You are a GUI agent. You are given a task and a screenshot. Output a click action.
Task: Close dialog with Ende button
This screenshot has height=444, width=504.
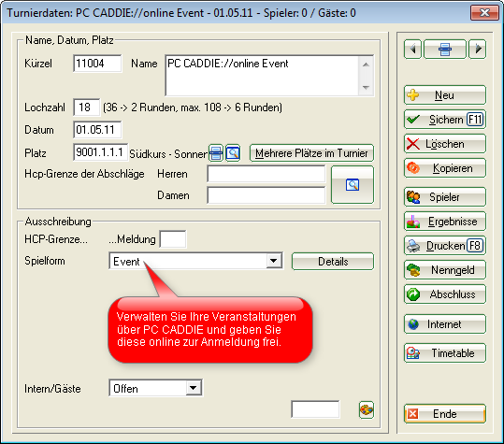click(445, 414)
